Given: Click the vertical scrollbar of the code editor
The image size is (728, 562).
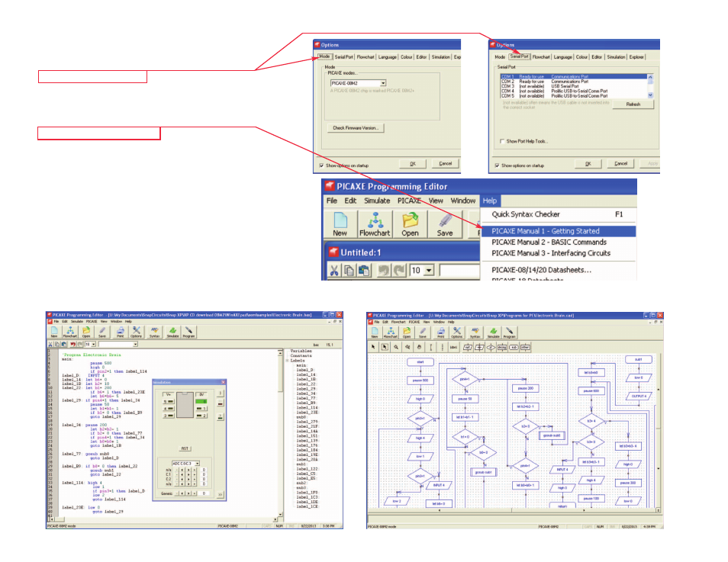Looking at the screenshot, I should pos(280,433).
